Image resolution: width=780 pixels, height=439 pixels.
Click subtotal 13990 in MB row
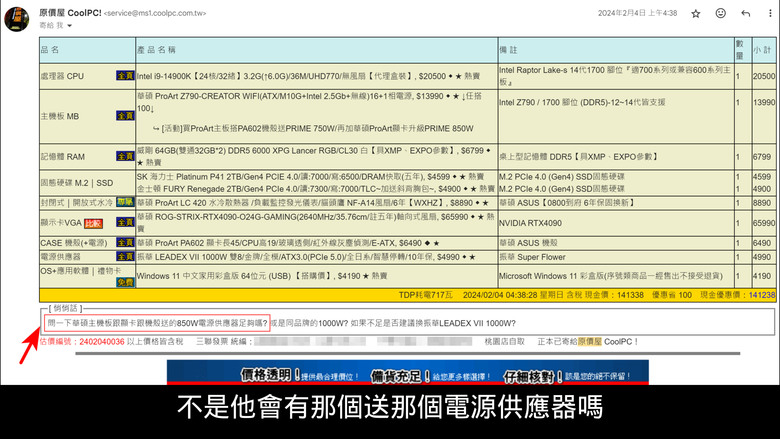pos(764,102)
